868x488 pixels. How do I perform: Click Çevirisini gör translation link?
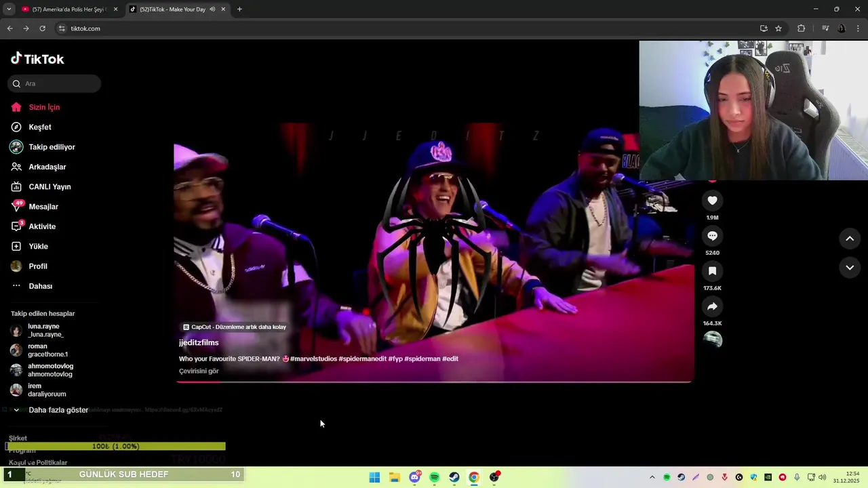pos(199,371)
